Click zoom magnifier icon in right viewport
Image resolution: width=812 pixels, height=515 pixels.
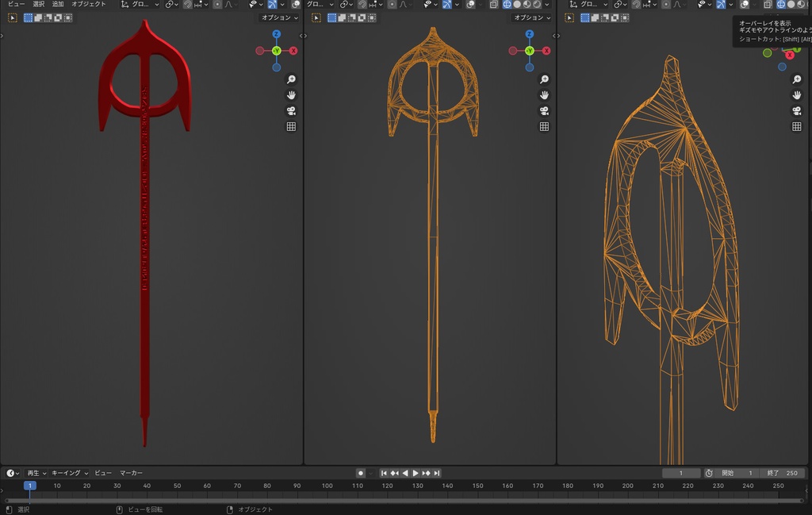tap(797, 79)
